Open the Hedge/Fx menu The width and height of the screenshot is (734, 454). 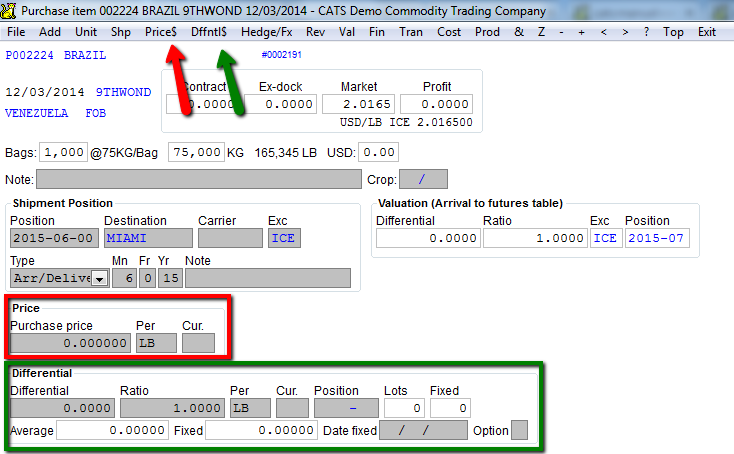266,32
